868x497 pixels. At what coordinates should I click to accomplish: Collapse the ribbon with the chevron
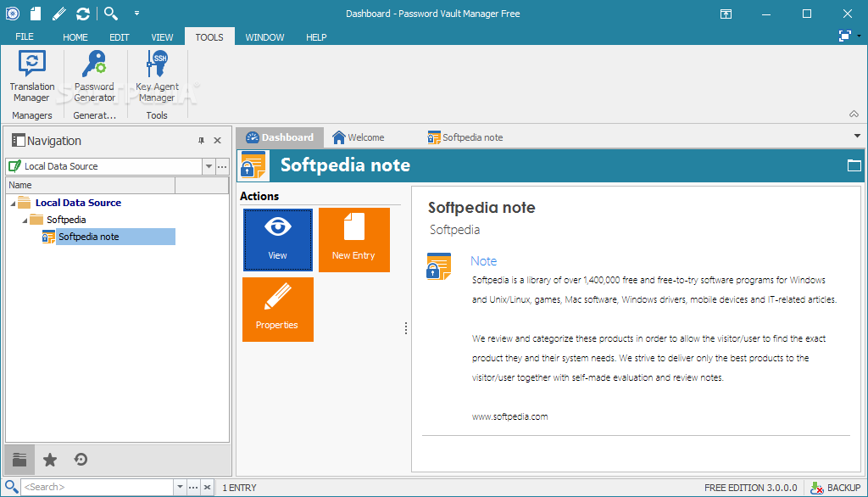[854, 114]
